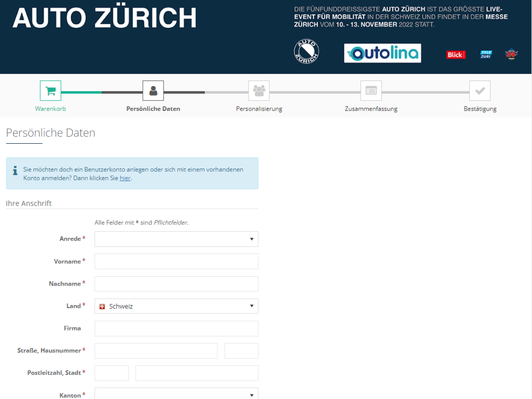Viewport: 532px width, 399px height.
Task: Click the red Blick logo
Action: pos(456,55)
